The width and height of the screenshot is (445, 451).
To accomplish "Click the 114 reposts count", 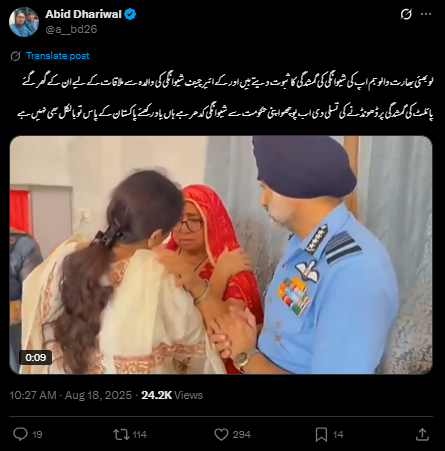I will click(x=140, y=435).
